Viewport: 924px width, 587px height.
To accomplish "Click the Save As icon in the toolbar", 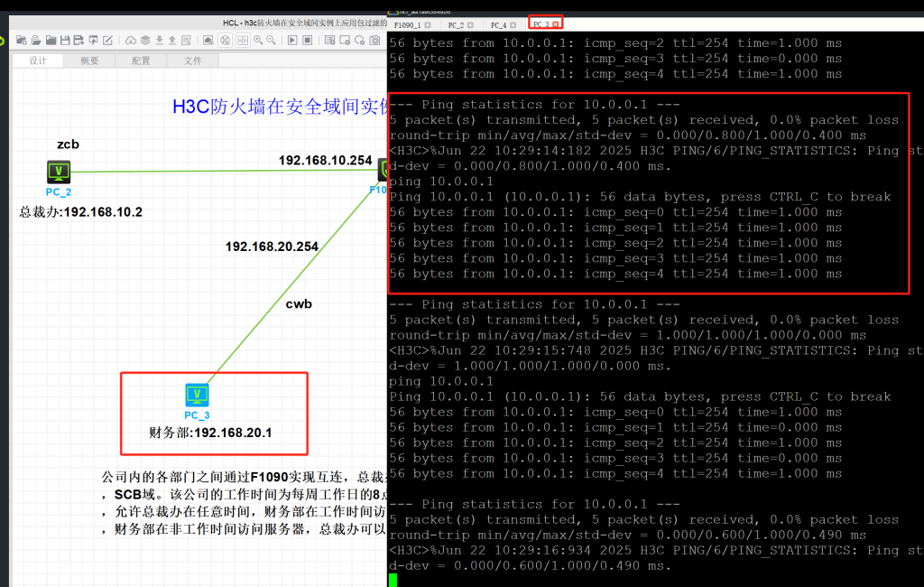I will 79,40.
